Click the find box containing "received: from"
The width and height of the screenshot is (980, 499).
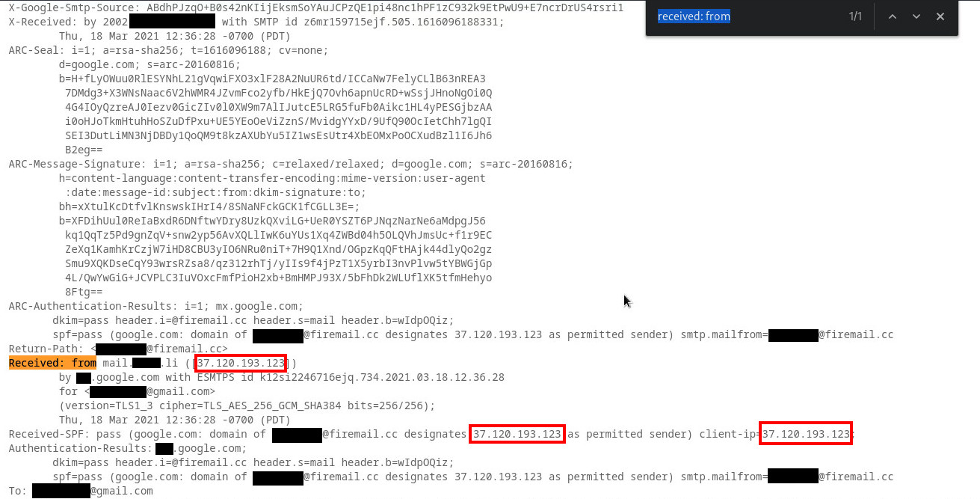tap(744, 16)
